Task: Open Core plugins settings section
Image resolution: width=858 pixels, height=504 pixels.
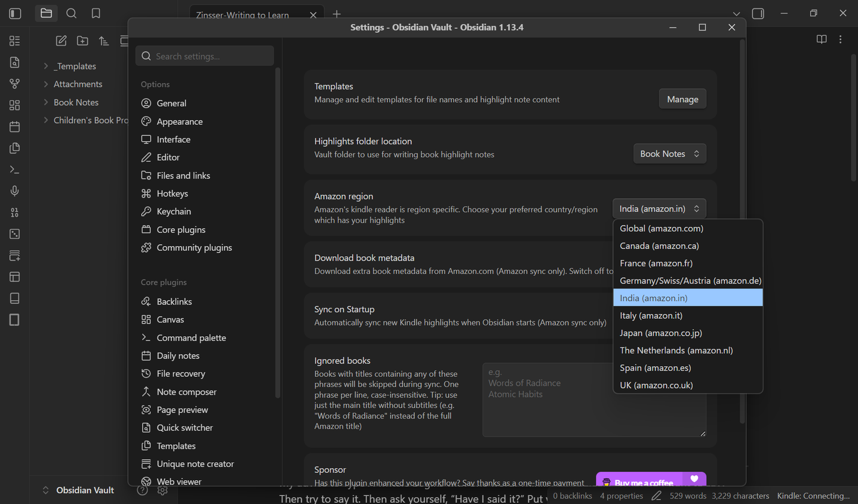Action: [x=205, y=229]
